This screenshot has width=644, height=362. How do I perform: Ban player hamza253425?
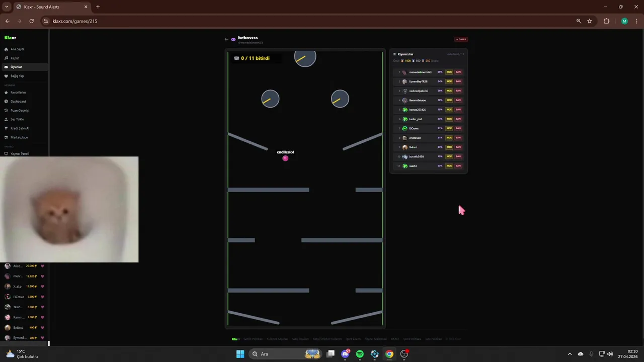click(x=458, y=110)
